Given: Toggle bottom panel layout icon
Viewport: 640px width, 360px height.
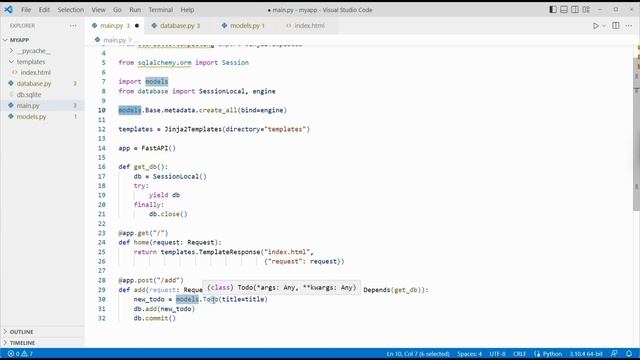Looking at the screenshot, I should [564, 9].
